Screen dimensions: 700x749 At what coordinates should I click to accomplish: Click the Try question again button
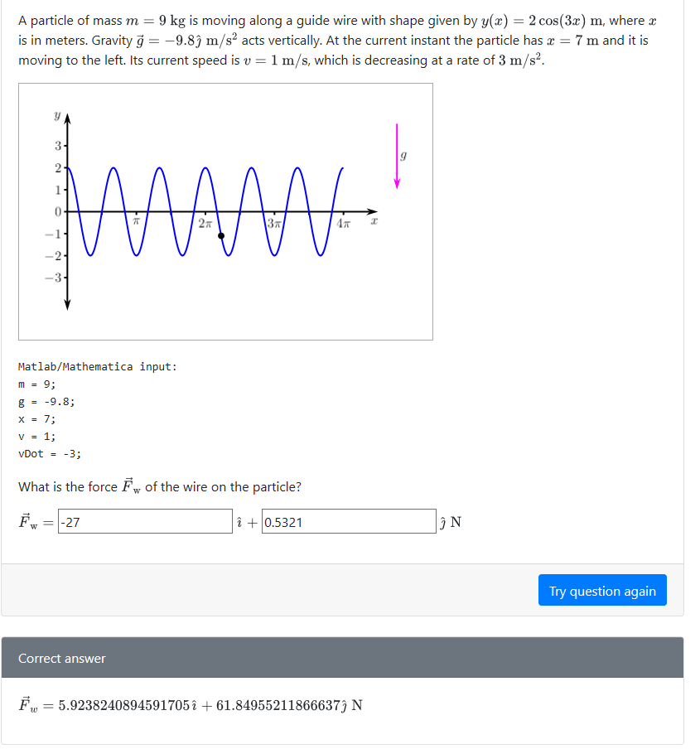coord(602,590)
